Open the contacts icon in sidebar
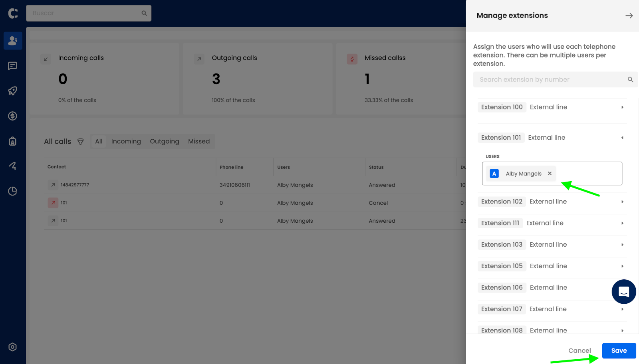 click(x=13, y=41)
